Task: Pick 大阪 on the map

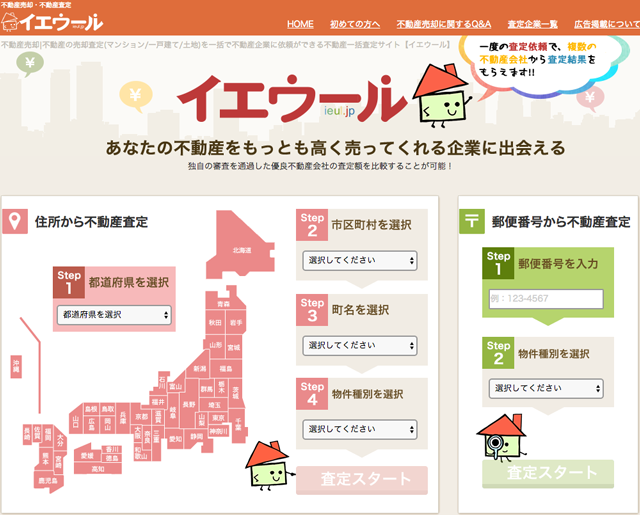Action: point(138,432)
